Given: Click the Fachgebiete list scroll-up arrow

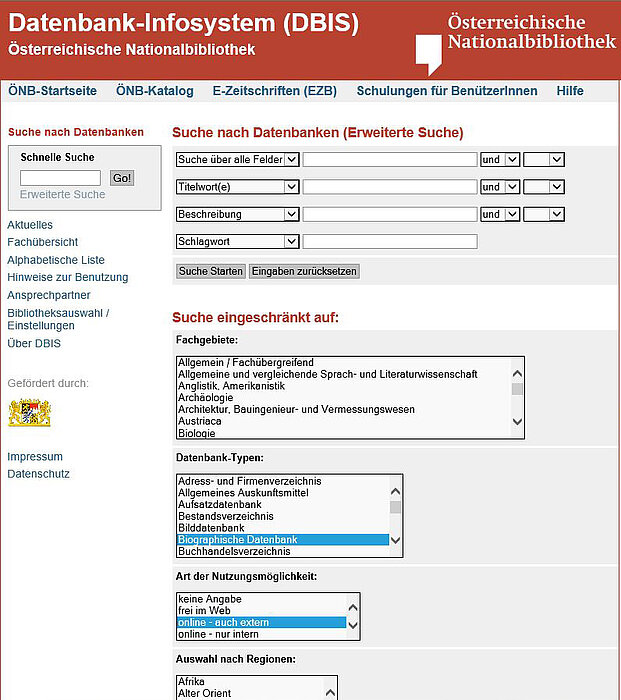Looking at the screenshot, I should (x=517, y=374).
